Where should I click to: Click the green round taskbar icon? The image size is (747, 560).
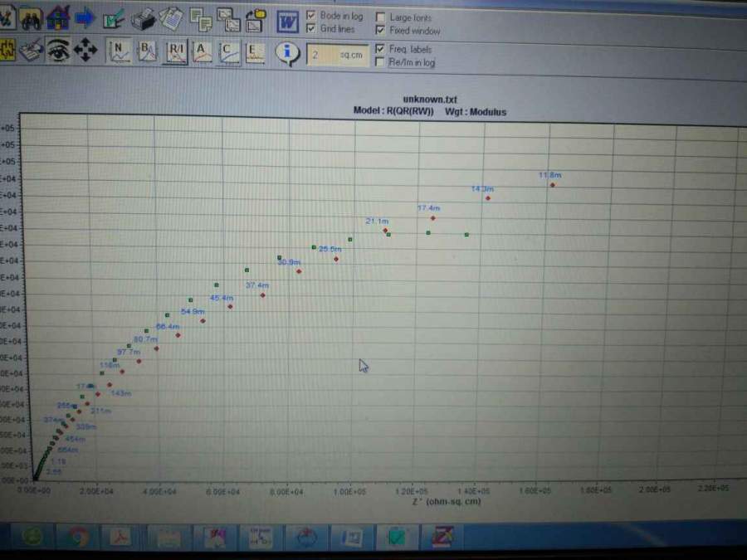coord(32,537)
